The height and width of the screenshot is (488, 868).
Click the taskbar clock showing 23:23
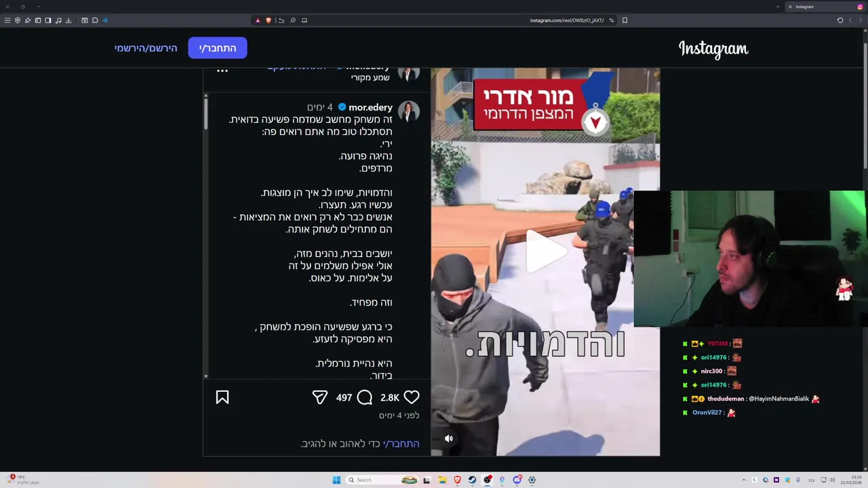point(850,480)
